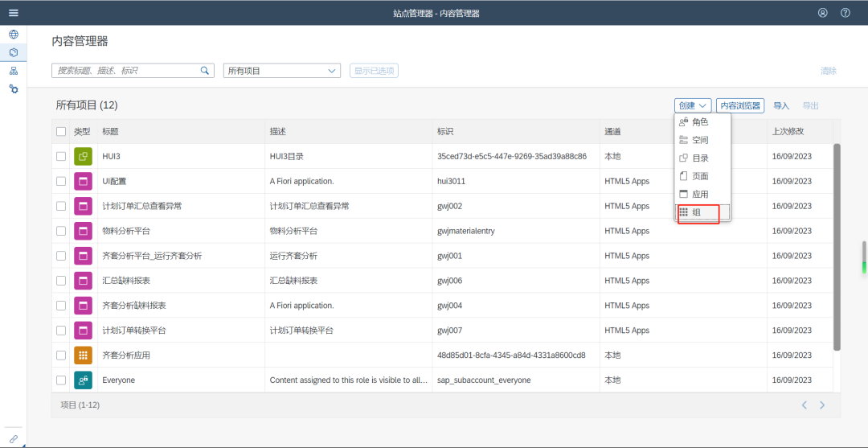Check the Everyone row checkbox

[x=61, y=380]
